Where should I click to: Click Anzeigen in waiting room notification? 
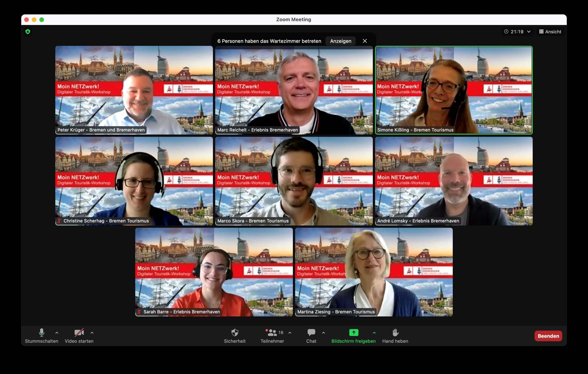(x=341, y=41)
